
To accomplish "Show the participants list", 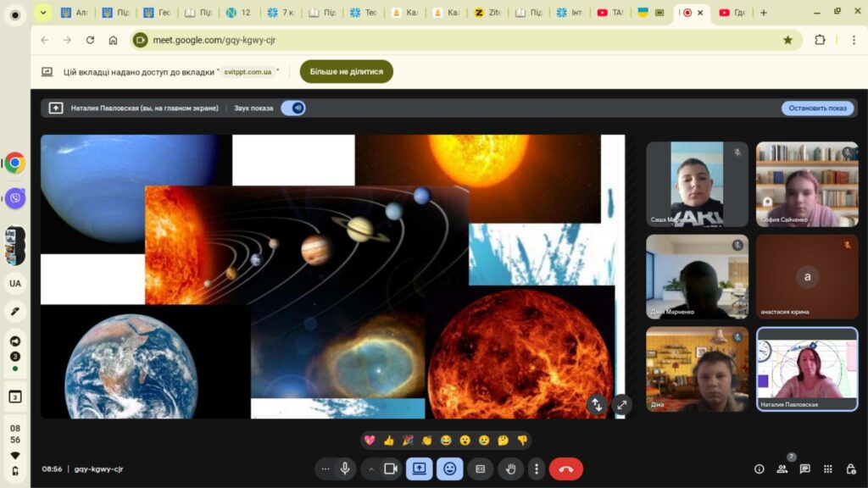I will tap(782, 469).
